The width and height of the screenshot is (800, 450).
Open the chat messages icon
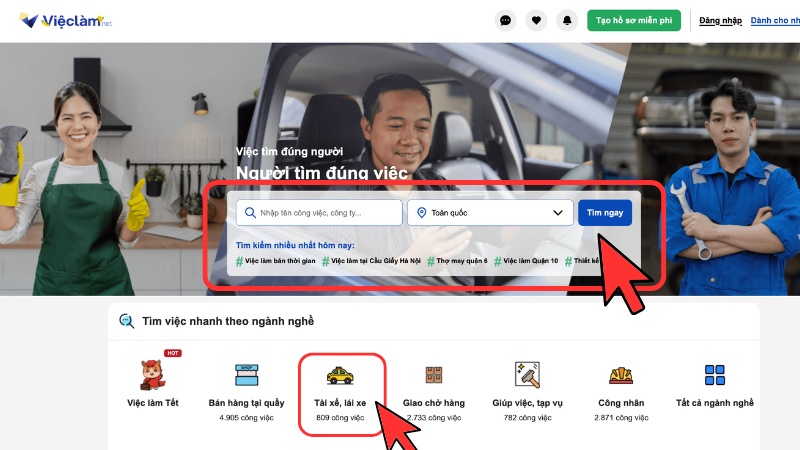coord(505,20)
